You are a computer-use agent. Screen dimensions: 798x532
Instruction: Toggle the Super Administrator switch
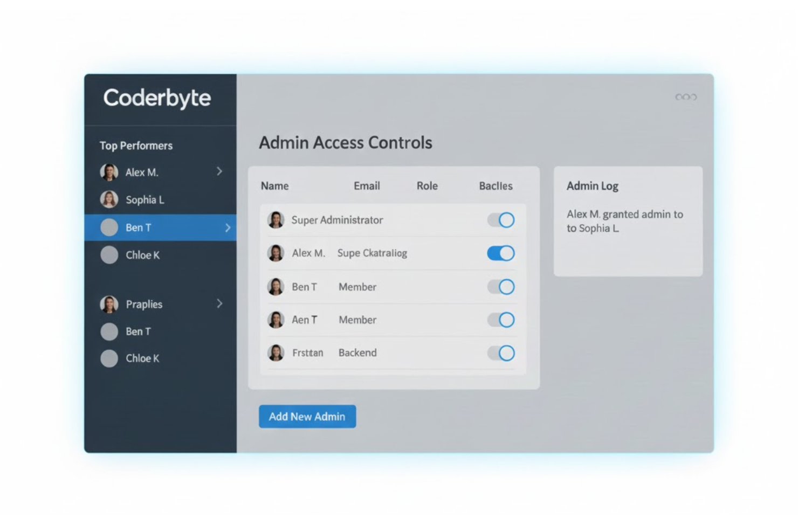coord(501,220)
